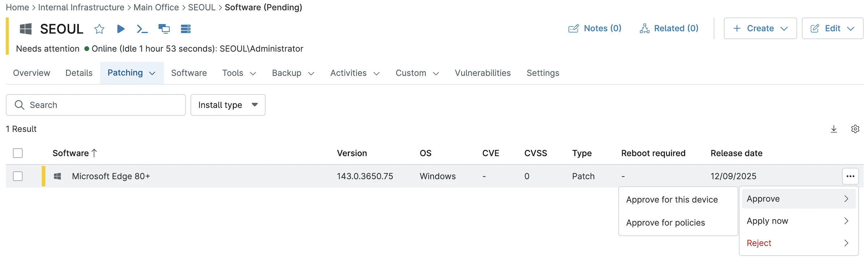
Task: Choose Approve for policies
Action: click(x=665, y=223)
